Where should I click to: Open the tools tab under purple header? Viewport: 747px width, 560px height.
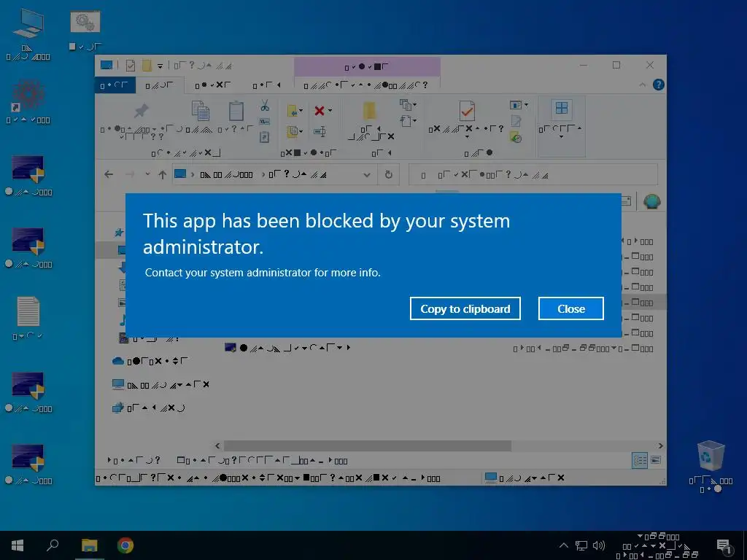[x=366, y=86]
